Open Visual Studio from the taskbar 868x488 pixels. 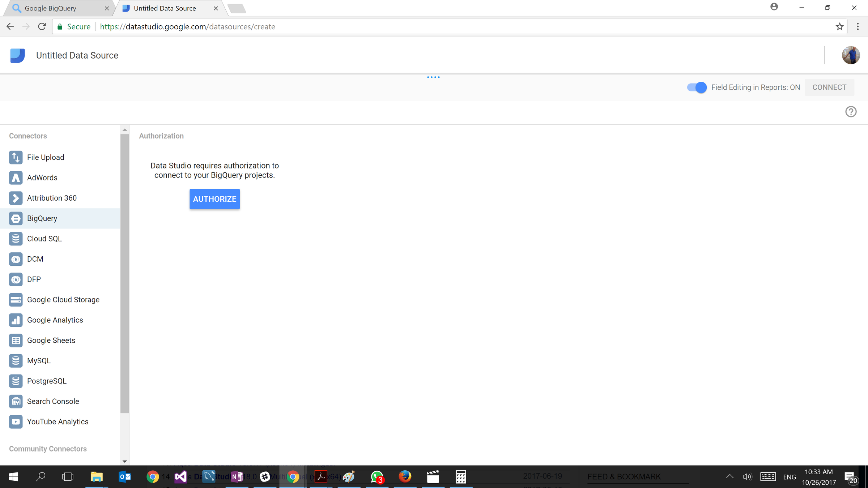181,477
